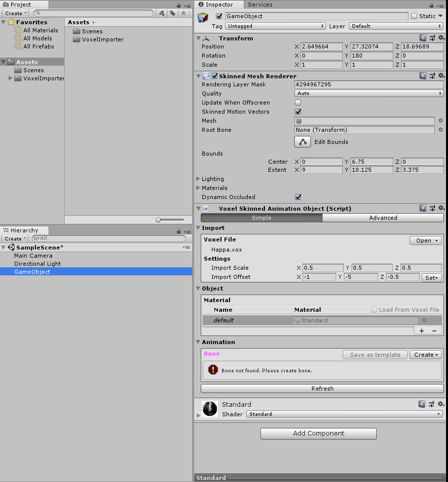Switch to the Services tab
Image resolution: width=448 pixels, height=482 pixels.
(260, 5)
